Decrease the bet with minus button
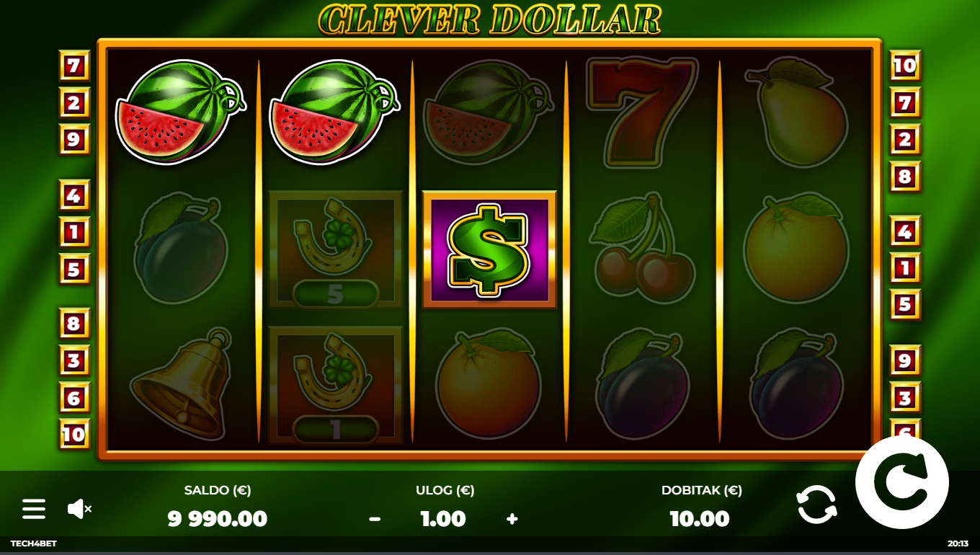 pos(375,519)
